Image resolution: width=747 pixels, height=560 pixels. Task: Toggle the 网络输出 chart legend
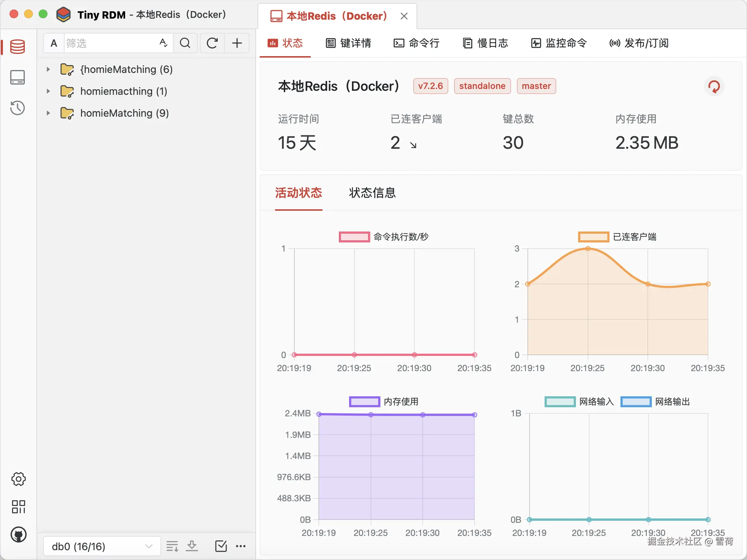click(x=672, y=402)
